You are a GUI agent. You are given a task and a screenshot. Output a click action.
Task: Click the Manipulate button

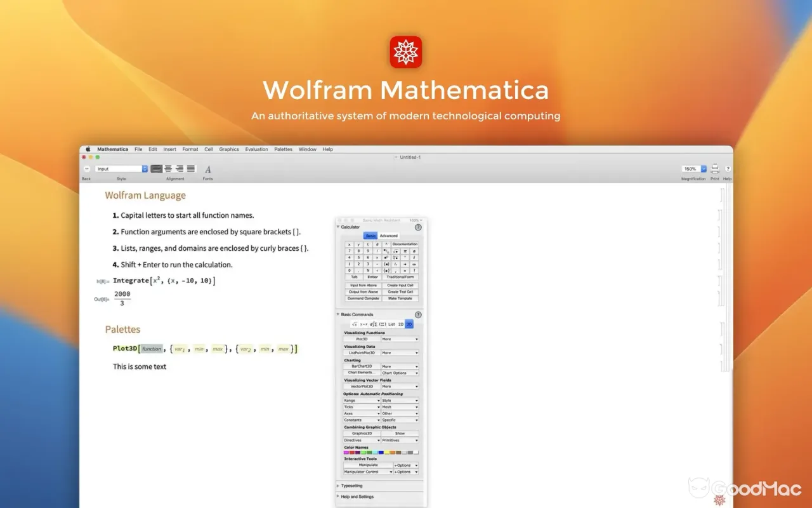[368, 465]
